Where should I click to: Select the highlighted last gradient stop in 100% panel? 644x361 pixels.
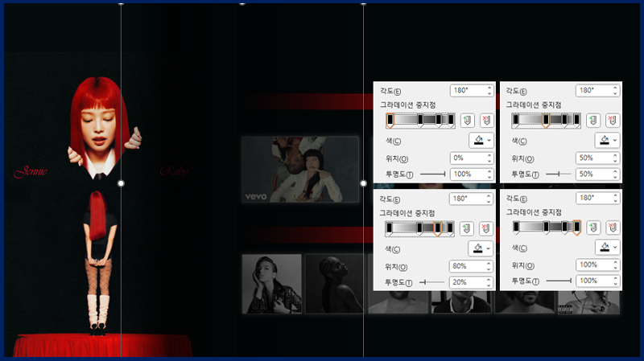tap(576, 228)
